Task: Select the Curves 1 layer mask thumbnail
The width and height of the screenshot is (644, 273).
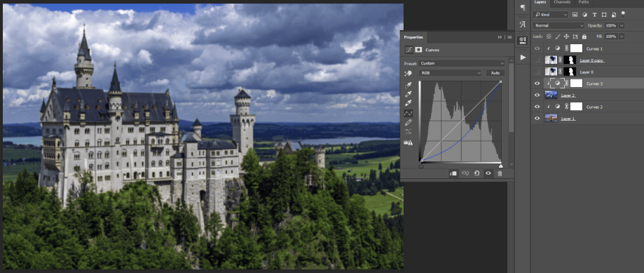Action: [x=576, y=48]
